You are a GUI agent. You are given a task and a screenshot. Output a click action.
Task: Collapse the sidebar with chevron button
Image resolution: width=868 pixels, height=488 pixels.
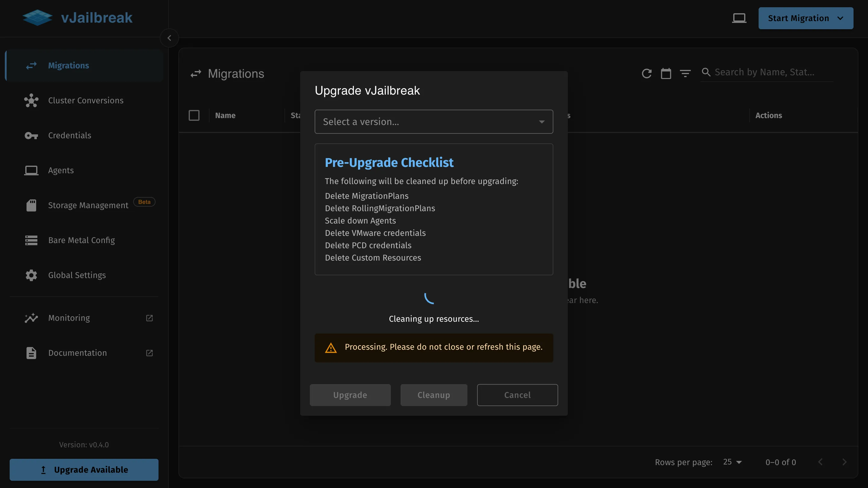169,38
